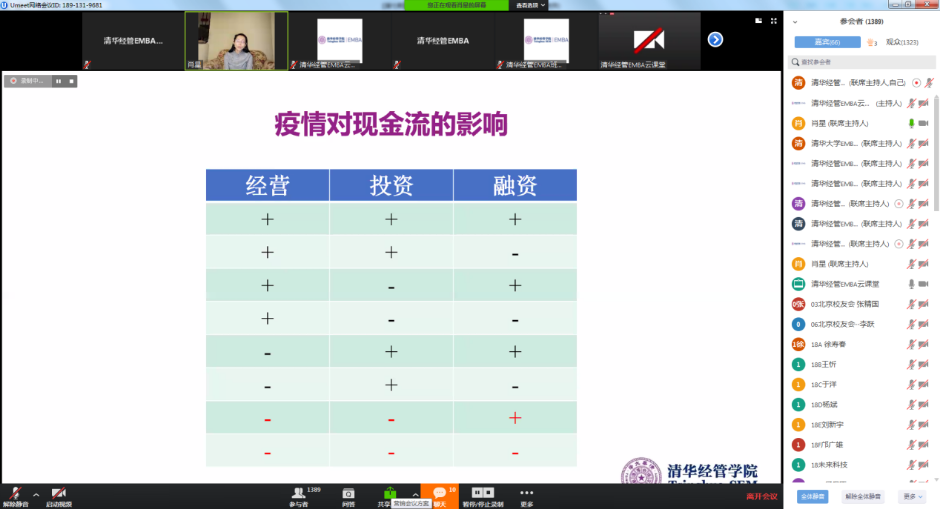Show next video thumbnails with blue arrow
The image size is (941, 509).
(715, 40)
